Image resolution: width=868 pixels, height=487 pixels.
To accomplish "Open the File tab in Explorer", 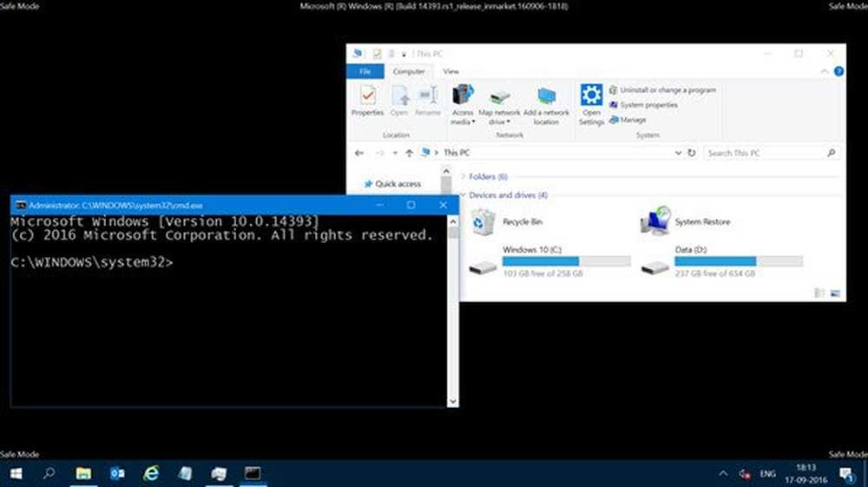I will pyautogui.click(x=365, y=71).
